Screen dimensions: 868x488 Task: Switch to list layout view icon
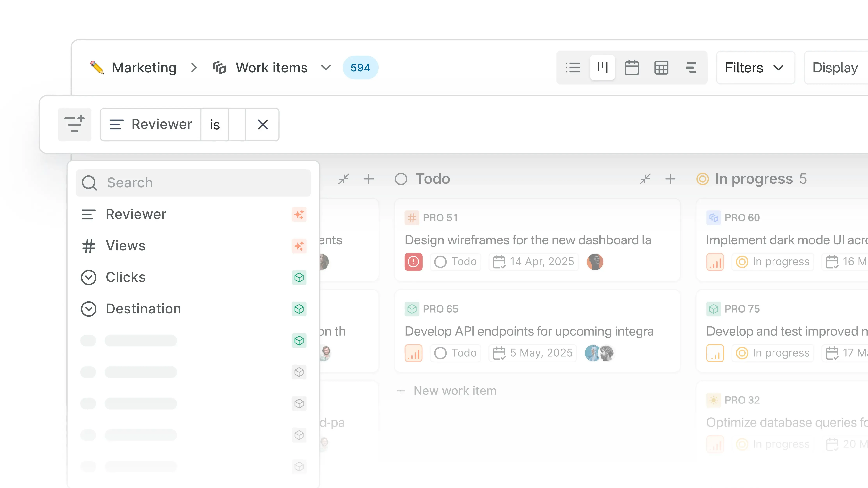573,68
